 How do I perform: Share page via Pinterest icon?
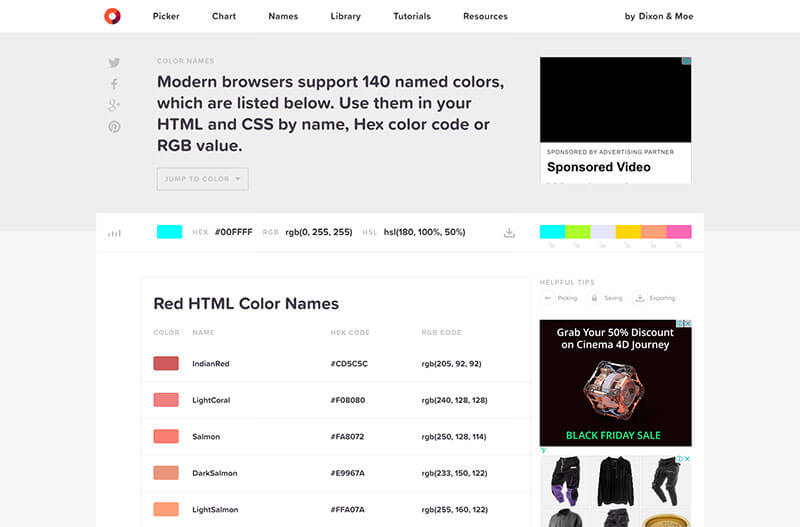tap(114, 127)
